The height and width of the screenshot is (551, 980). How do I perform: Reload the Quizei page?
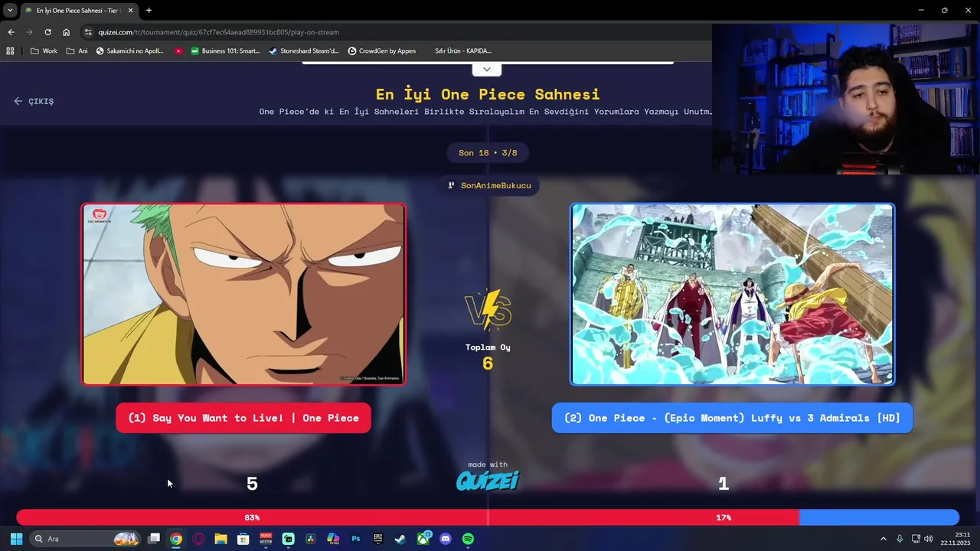pos(47,32)
